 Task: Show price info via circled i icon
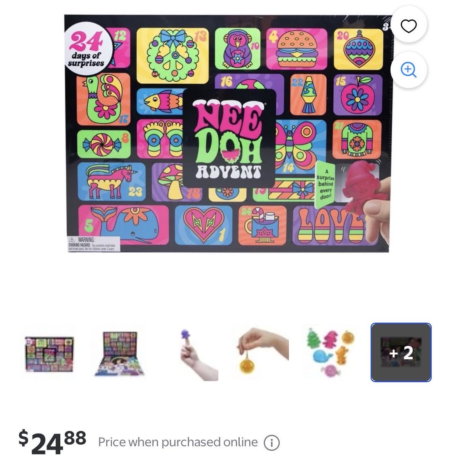click(272, 443)
